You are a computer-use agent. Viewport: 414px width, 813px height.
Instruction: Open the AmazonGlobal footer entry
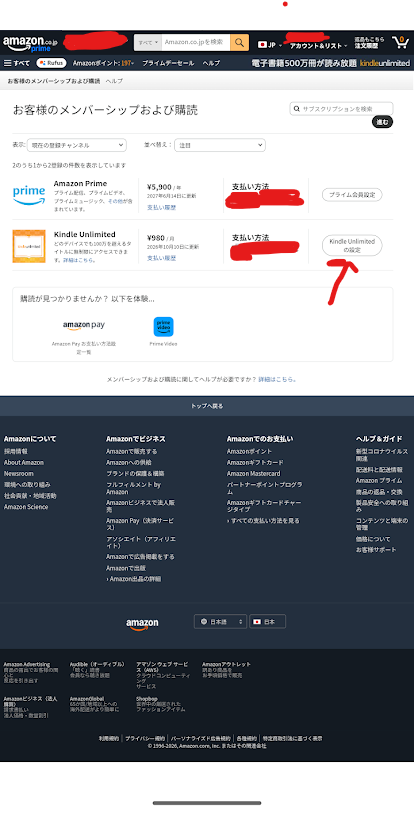click(94, 704)
